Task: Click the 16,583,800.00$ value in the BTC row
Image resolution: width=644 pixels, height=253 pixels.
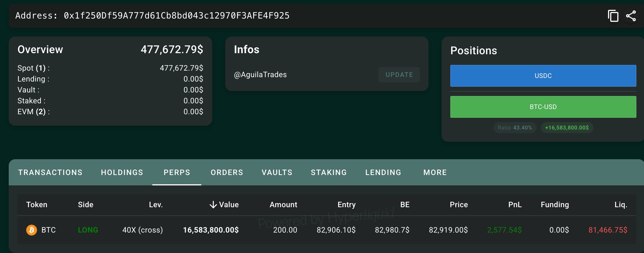Action: point(211,230)
